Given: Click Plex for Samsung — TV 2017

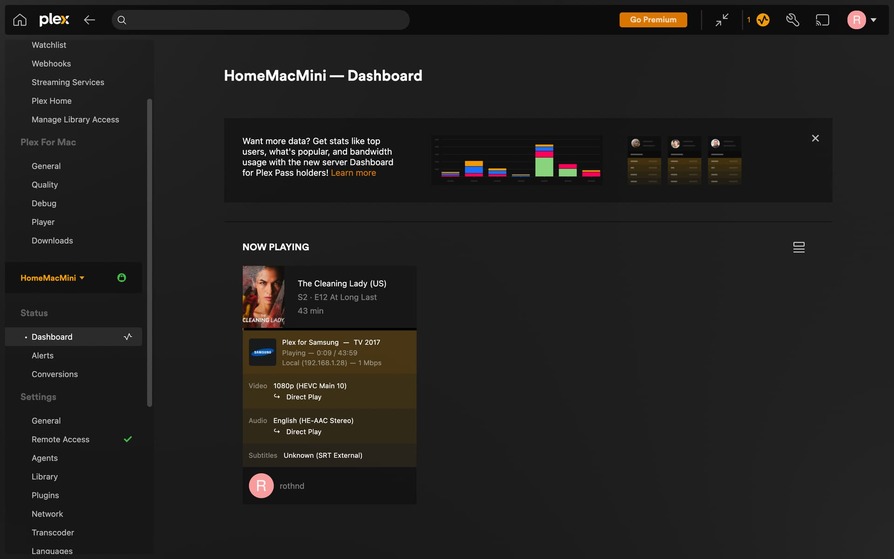Looking at the screenshot, I should [331, 342].
